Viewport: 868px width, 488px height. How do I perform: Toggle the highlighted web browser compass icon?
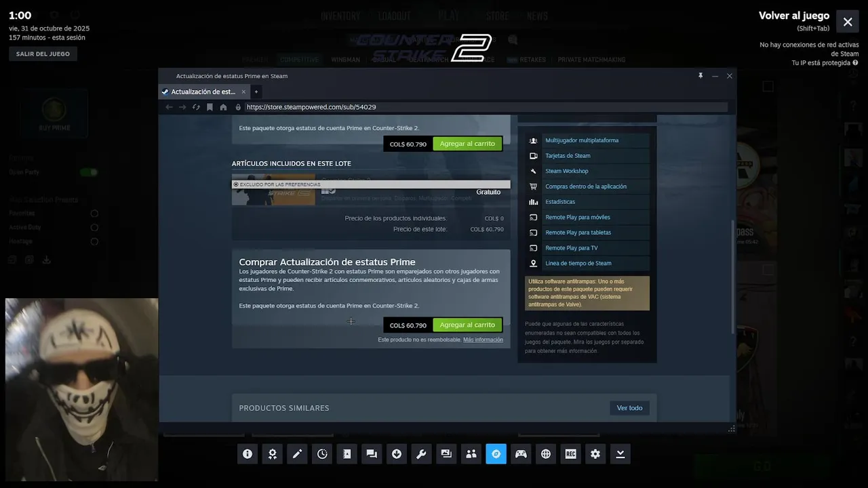pos(496,454)
